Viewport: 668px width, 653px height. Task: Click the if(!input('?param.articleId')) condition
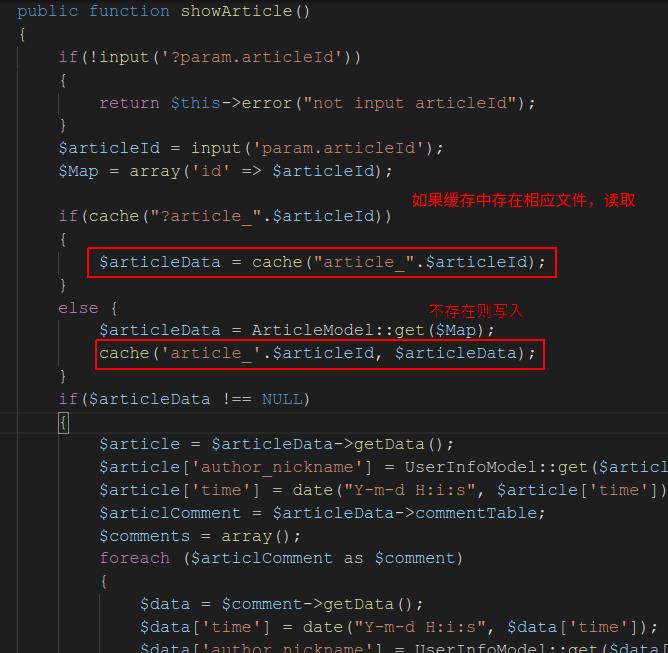click(x=210, y=57)
